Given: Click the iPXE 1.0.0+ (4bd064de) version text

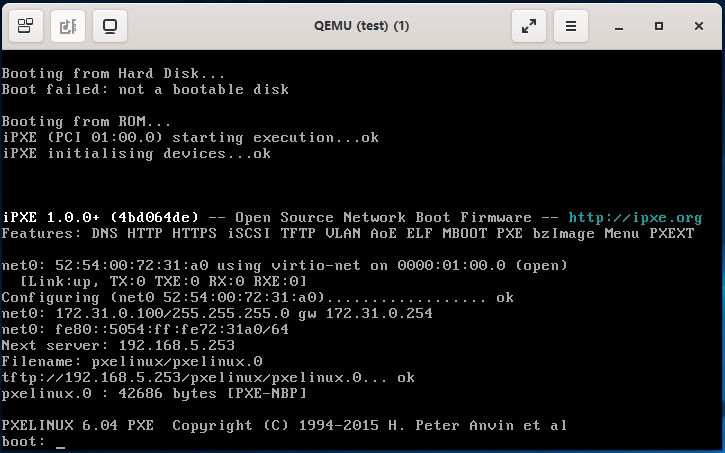Looking at the screenshot, I should [100, 217].
